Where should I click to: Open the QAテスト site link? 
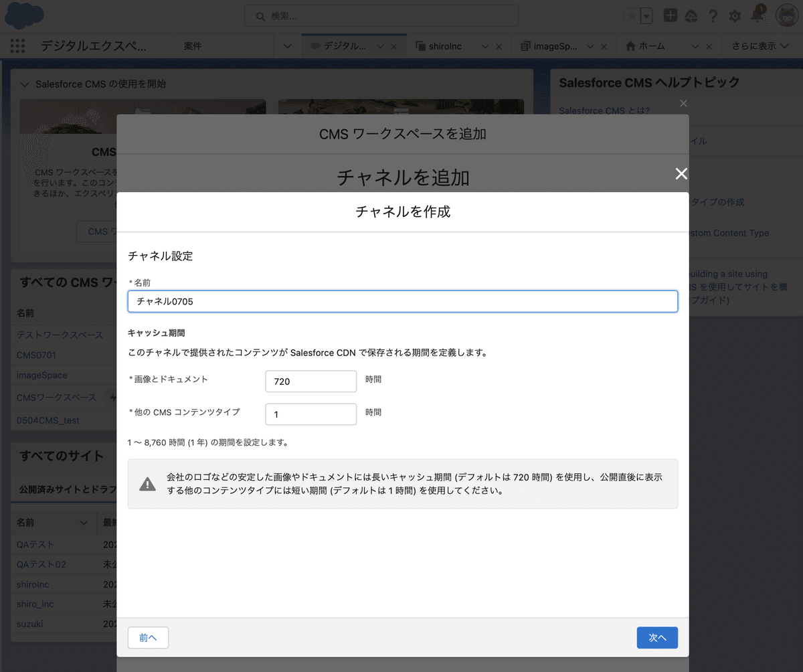35,545
